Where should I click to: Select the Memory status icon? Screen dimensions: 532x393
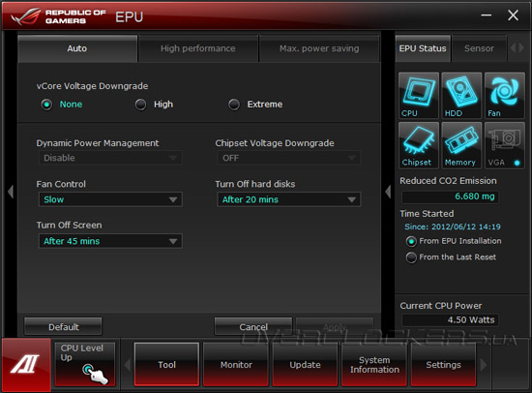click(461, 145)
